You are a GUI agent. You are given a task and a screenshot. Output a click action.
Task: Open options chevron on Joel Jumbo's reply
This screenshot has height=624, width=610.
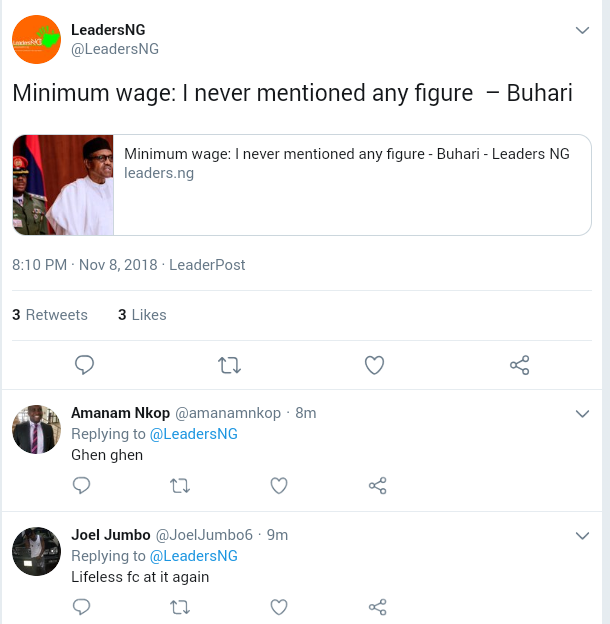583,536
